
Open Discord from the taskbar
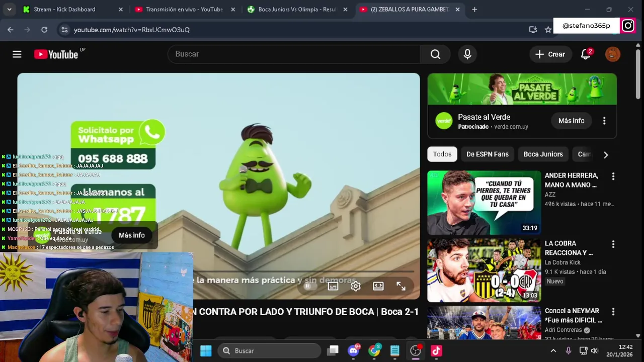[x=354, y=351]
